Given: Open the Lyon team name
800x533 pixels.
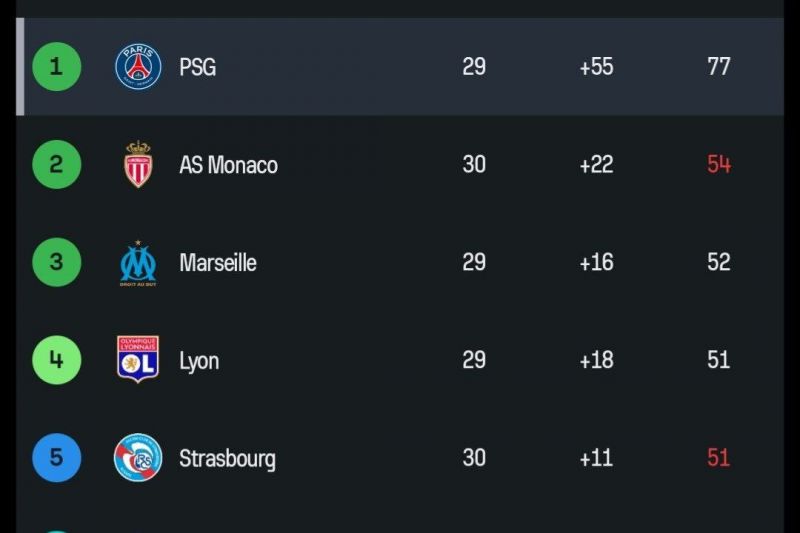Looking at the screenshot, I should [x=199, y=361].
